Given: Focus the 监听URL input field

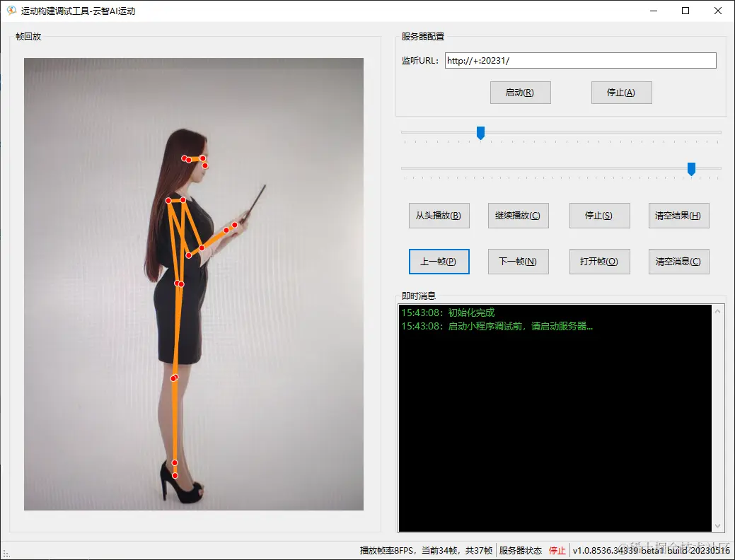Looking at the screenshot, I should click(580, 60).
